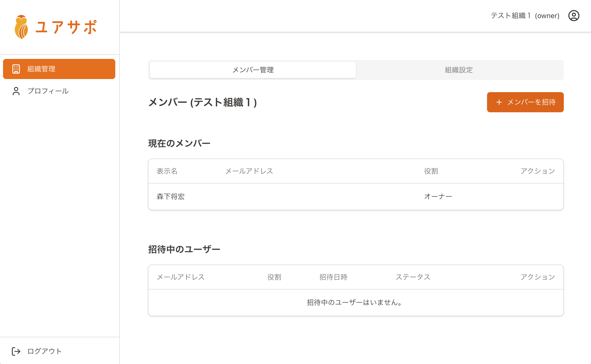Open the user account avatar icon

[x=574, y=16]
